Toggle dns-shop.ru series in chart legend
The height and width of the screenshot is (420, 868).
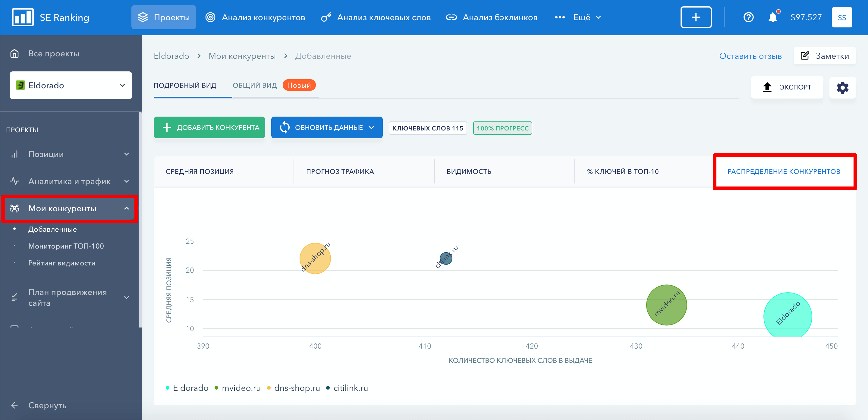pos(293,388)
